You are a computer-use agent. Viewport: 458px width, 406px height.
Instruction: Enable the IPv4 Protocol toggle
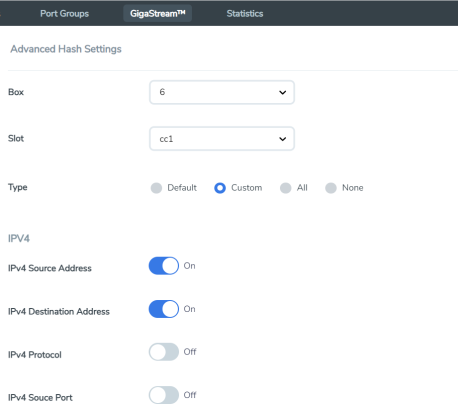tap(164, 352)
